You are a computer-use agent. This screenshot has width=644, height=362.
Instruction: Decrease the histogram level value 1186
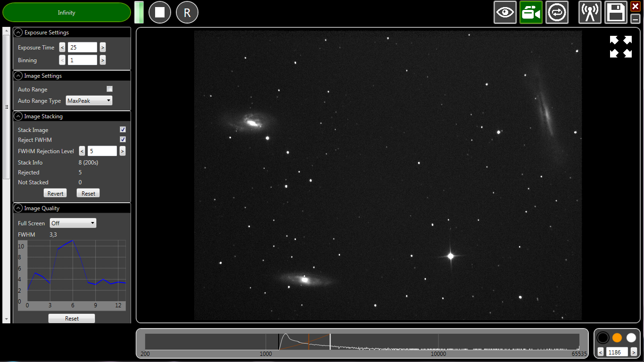point(601,352)
